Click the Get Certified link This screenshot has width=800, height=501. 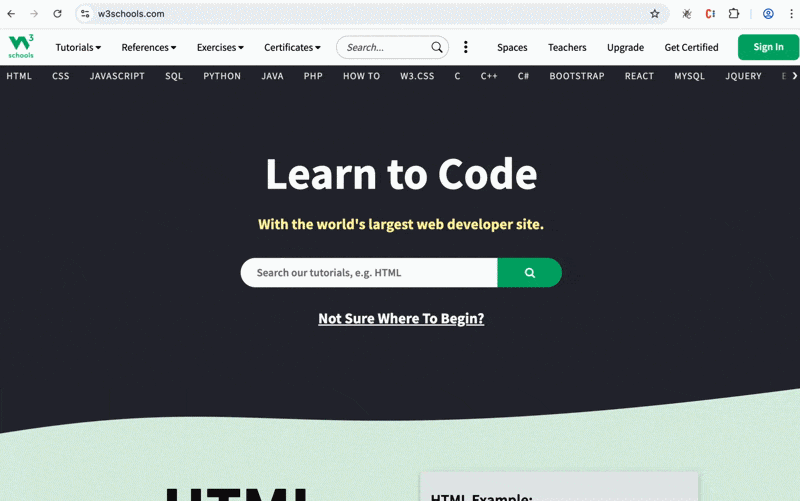[691, 47]
